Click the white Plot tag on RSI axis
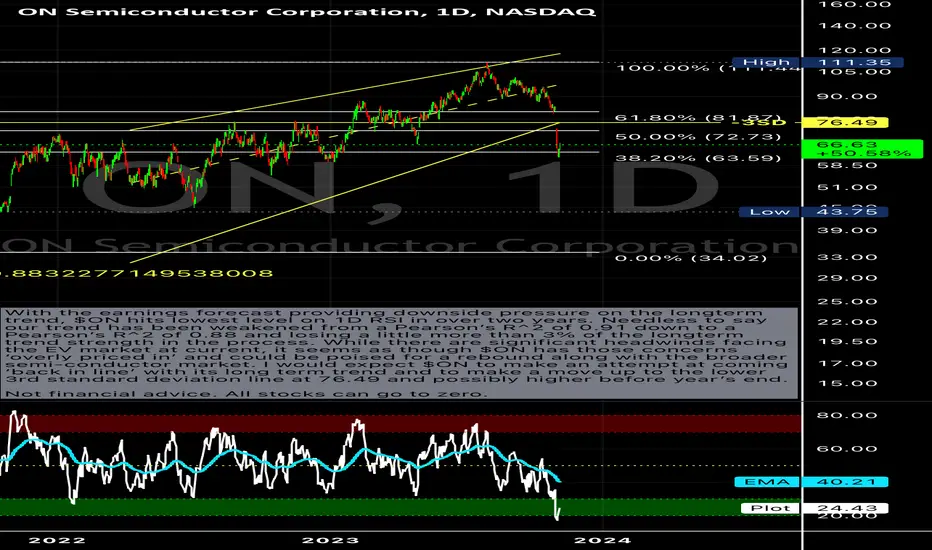The height and width of the screenshot is (550, 932). pos(770,508)
